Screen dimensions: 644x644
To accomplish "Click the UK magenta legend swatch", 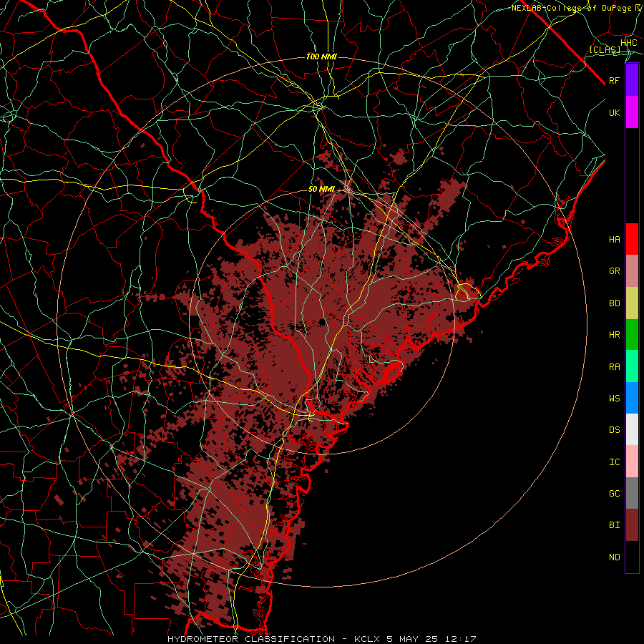I will [632, 112].
